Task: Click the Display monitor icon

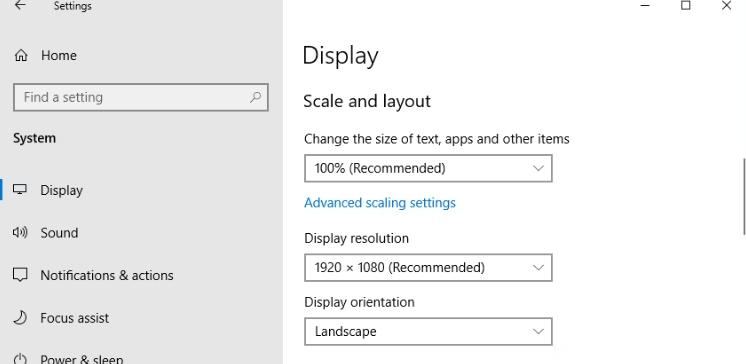Action: [20, 189]
